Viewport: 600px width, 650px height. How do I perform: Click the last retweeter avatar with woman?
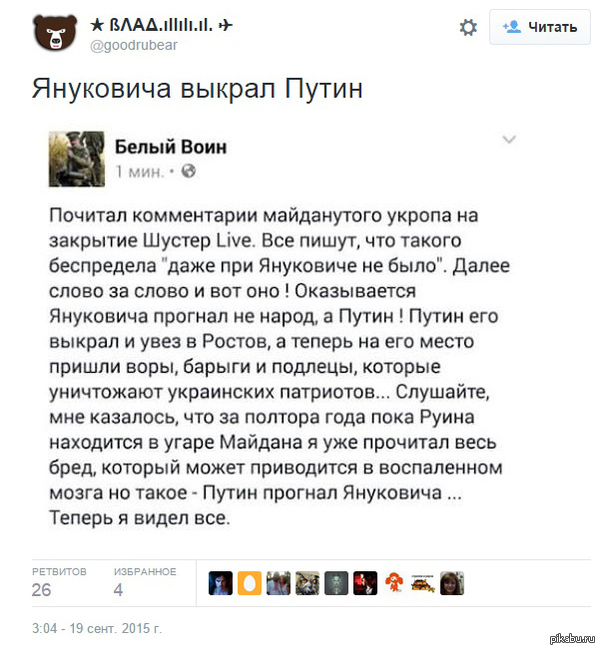[452, 583]
